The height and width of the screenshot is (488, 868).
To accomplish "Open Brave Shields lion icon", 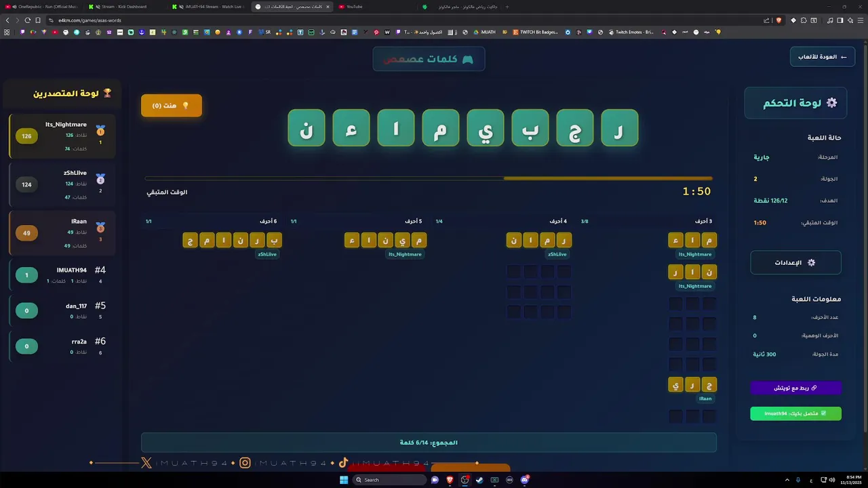I will (x=778, y=20).
